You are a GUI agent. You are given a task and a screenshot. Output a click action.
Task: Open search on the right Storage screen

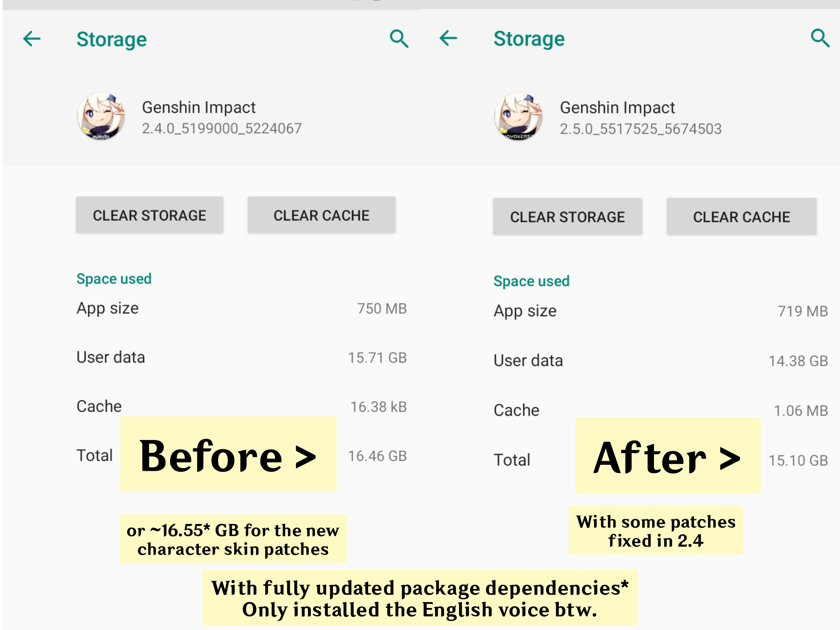pos(820,38)
